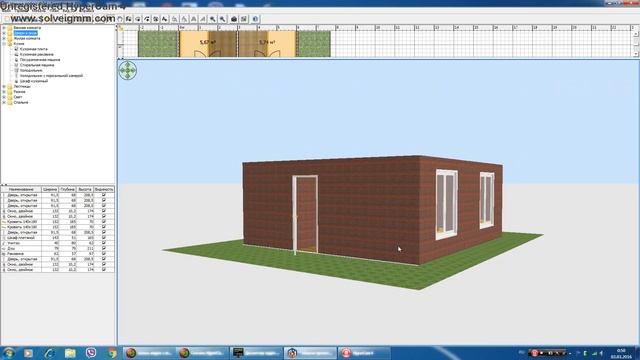Expand the Спальня category
The width and height of the screenshot is (640, 360).
click(4, 102)
